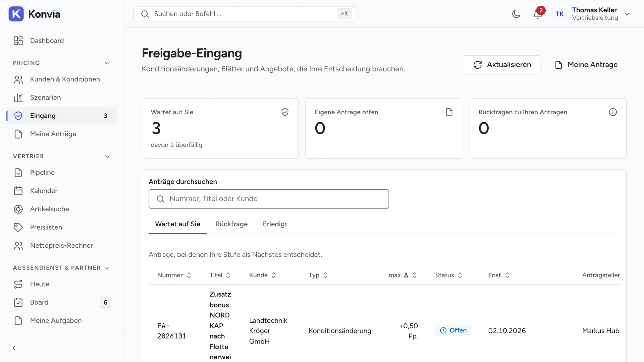Click the Eingang shield icon in the sidebar
644x362 pixels.
pyautogui.click(x=18, y=116)
